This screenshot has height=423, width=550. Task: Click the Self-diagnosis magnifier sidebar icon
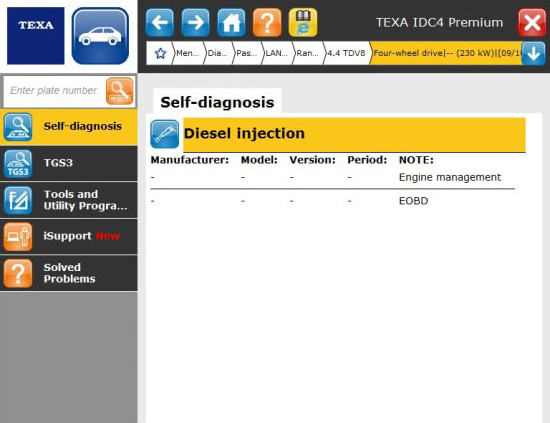(18, 127)
